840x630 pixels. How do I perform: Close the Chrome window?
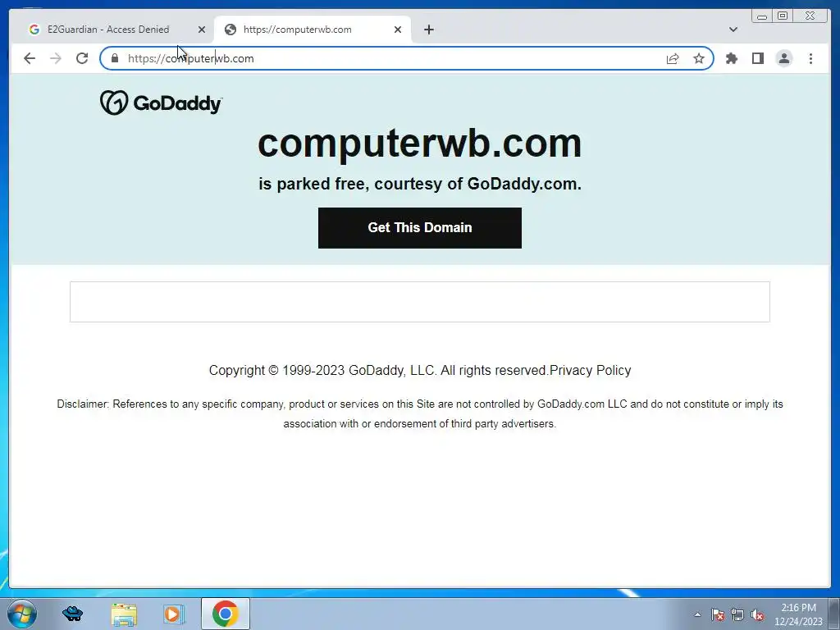810,16
